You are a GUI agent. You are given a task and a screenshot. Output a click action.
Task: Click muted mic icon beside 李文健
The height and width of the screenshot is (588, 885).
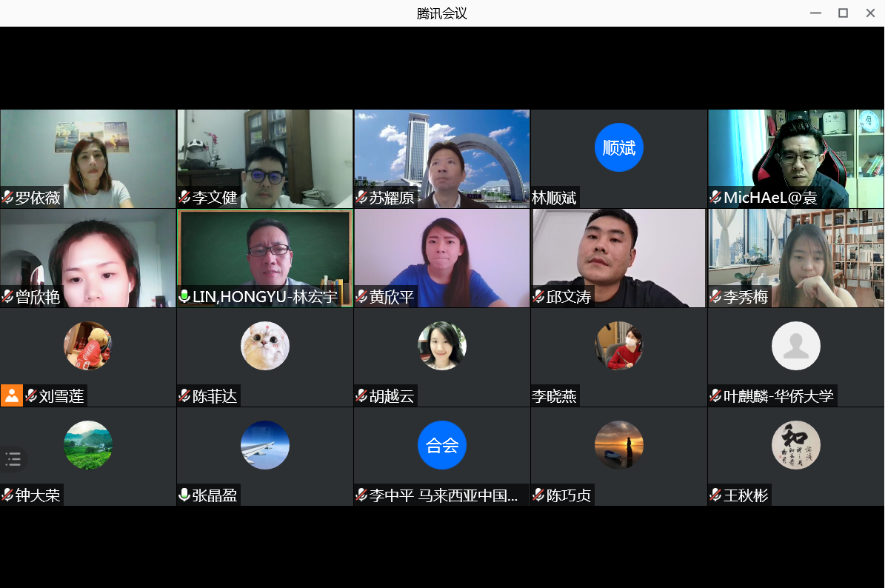(x=184, y=198)
